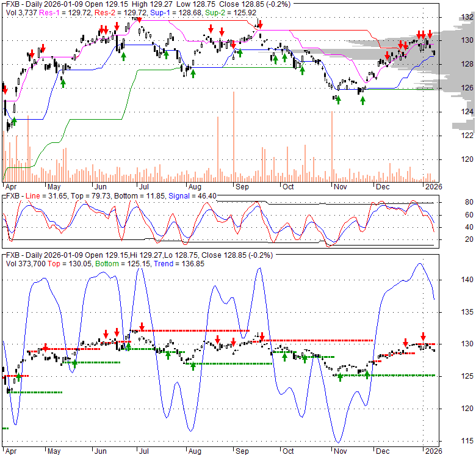Select the Aug month label on the top chart axis

tap(195, 186)
